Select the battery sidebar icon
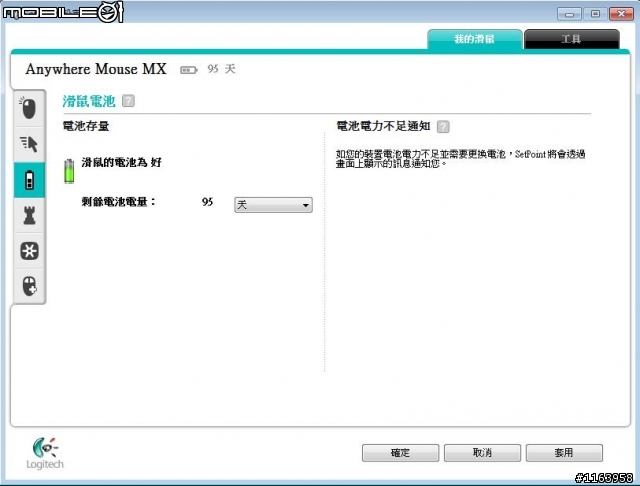 coord(29,180)
